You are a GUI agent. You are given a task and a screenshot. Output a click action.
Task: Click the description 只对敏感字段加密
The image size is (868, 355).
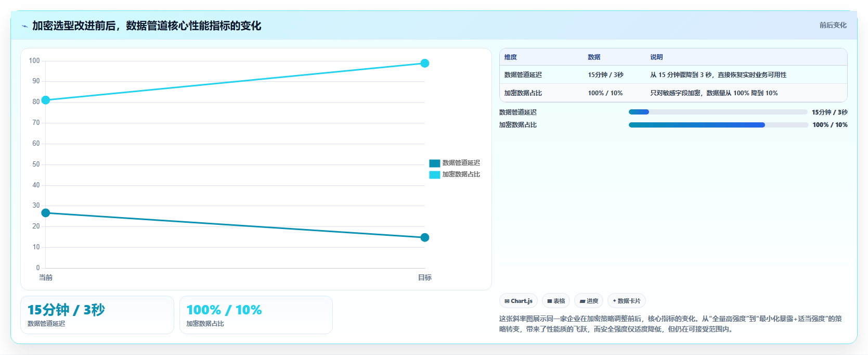coord(714,93)
